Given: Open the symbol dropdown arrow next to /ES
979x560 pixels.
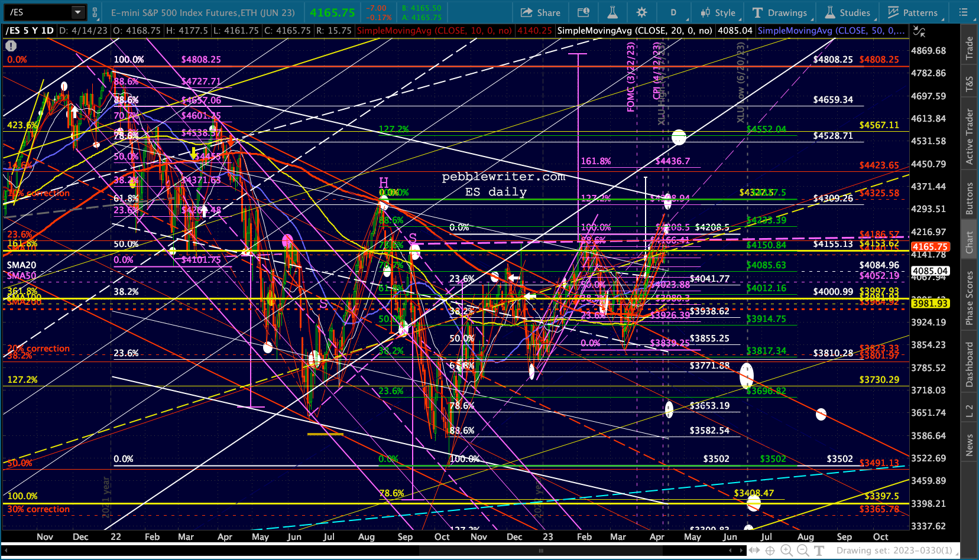Looking at the screenshot, I should click(78, 12).
